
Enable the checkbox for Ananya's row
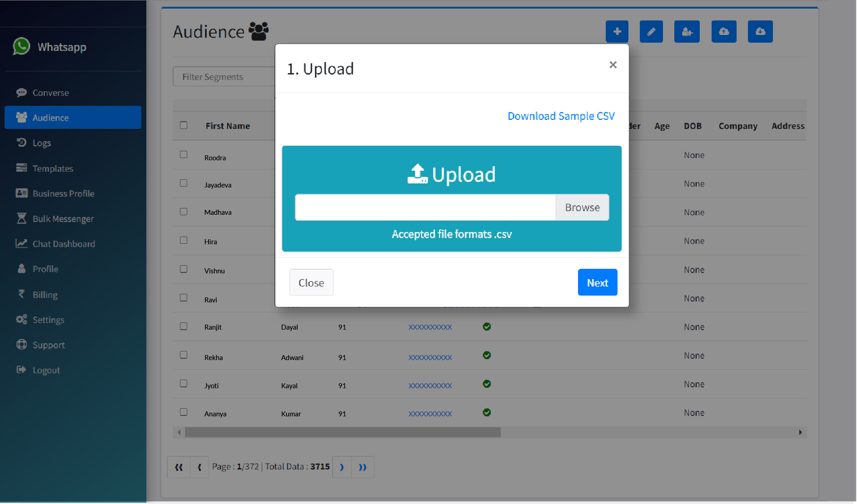[184, 412]
